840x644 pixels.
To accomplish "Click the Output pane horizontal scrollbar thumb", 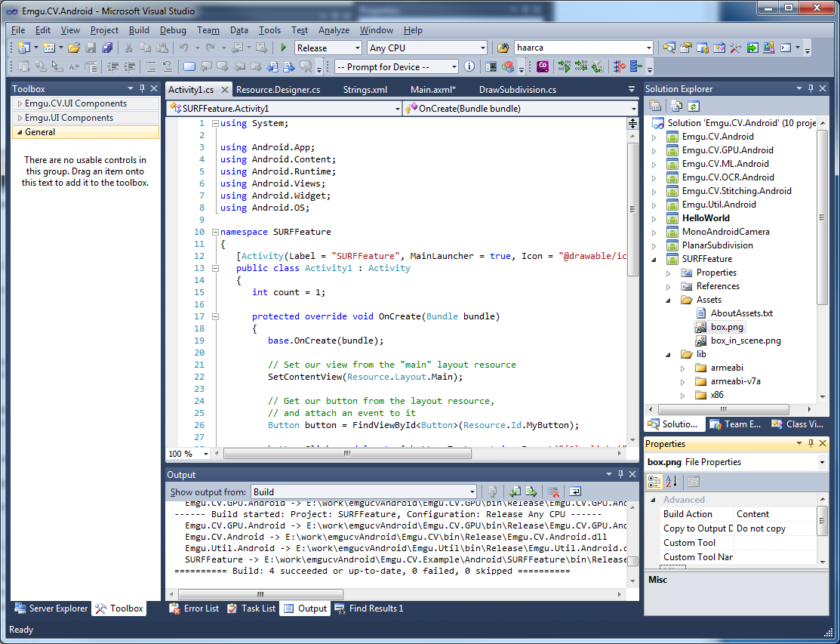I will pyautogui.click(x=260, y=594).
